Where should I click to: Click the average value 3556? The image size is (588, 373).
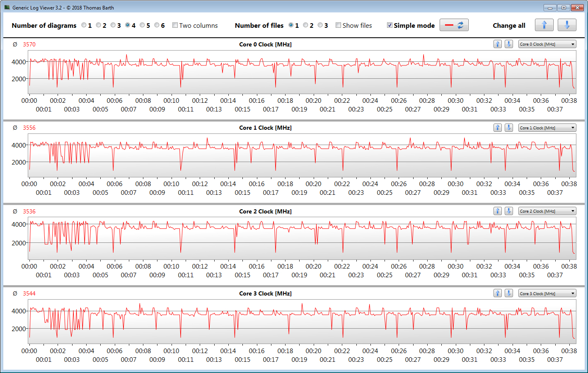(29, 128)
